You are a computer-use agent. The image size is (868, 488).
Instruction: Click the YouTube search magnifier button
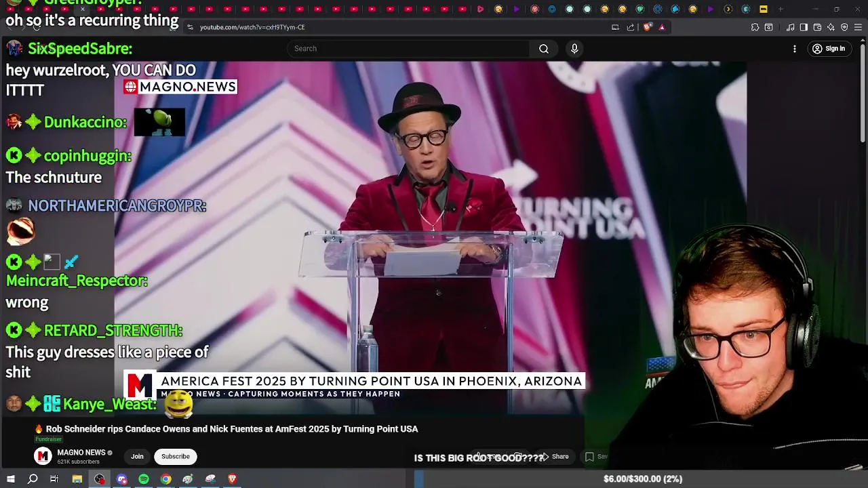[543, 49]
